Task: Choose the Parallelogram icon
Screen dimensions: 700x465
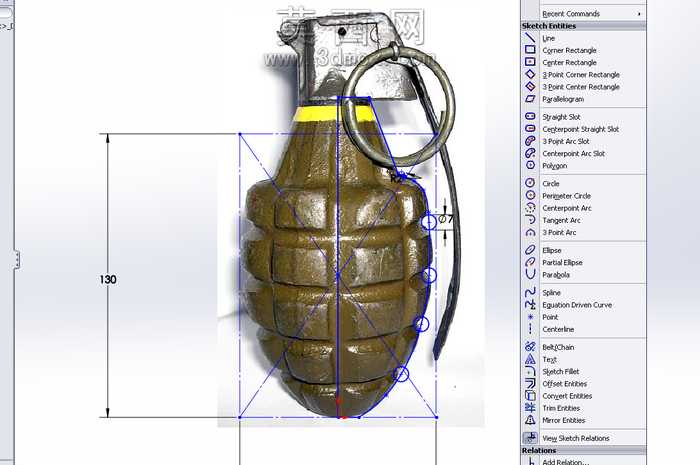Action: (x=530, y=99)
